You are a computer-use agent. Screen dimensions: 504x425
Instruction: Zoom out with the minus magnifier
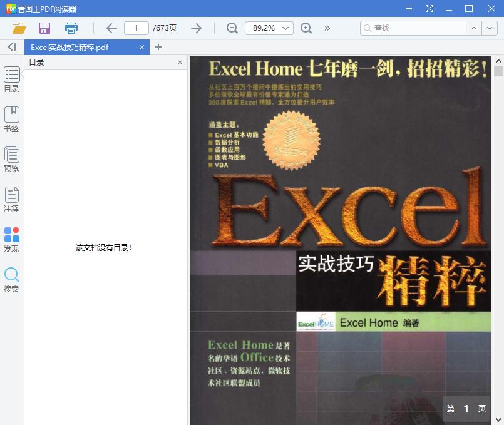232,28
